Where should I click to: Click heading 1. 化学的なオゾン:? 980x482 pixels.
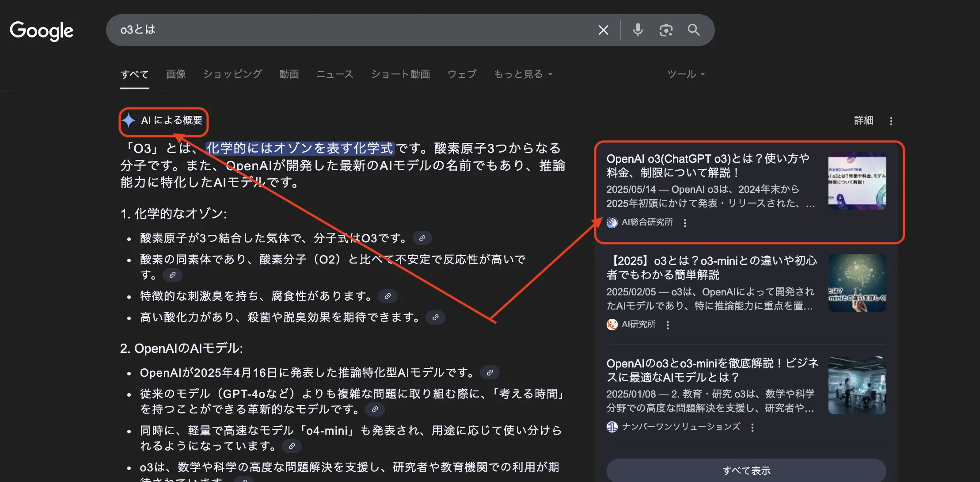(174, 214)
